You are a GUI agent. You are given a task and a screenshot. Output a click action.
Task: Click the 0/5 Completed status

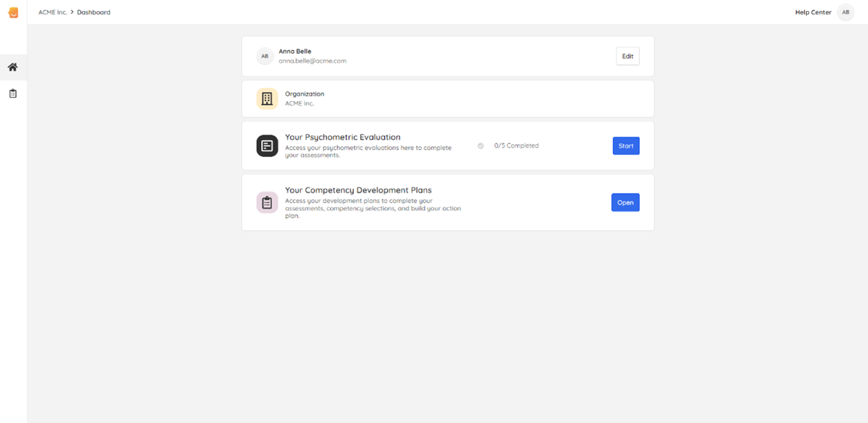point(516,146)
